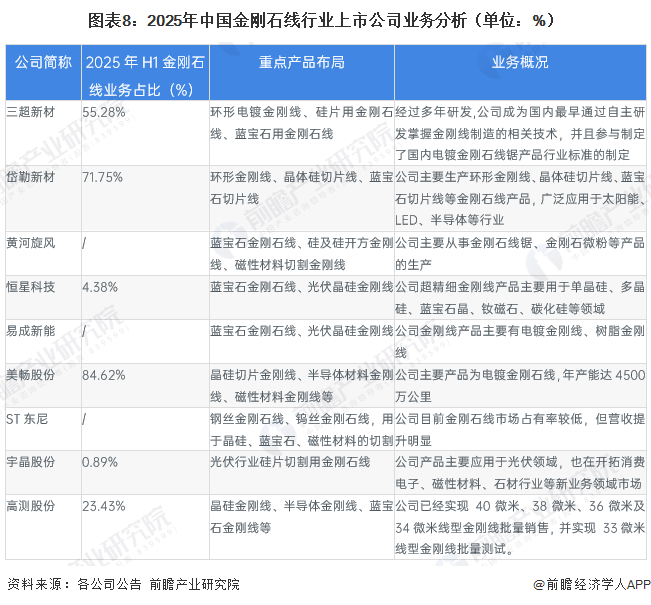Screen dimensions: 651x605
Task: Click the company name '易成新能'
Action: [31, 331]
